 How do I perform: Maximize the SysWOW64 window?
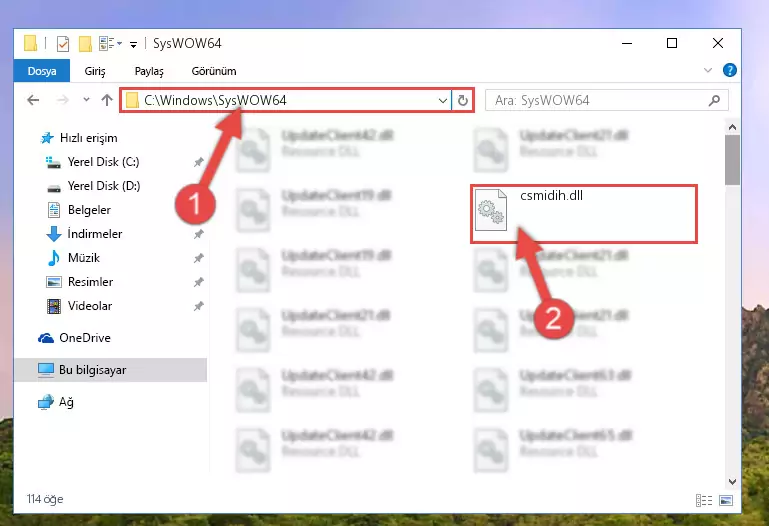672,44
